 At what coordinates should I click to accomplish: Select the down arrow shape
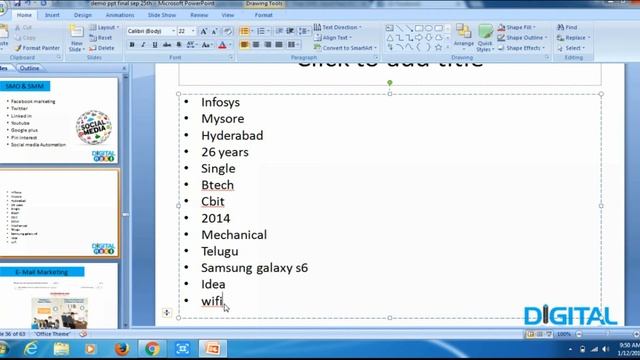tap(429, 38)
